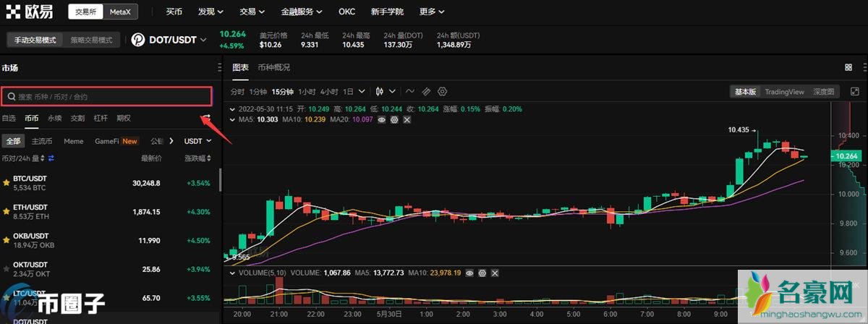Collapse the MA5 indicator row chevron
This screenshot has height=324, width=868.
pos(233,119)
